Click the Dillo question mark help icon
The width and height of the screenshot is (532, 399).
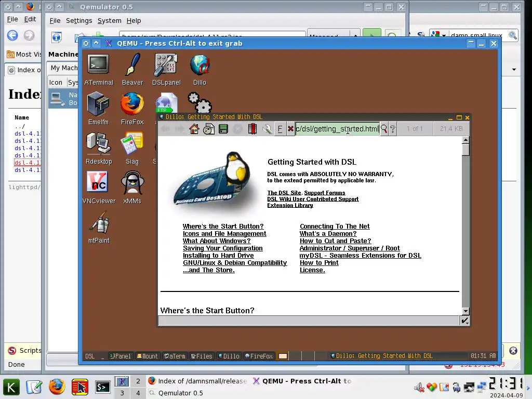393,129
